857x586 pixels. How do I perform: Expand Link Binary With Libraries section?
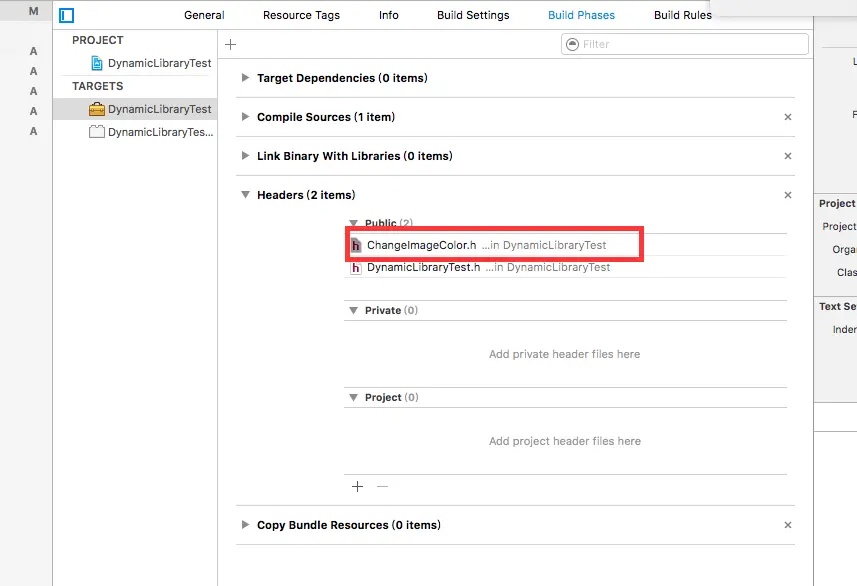coord(245,155)
